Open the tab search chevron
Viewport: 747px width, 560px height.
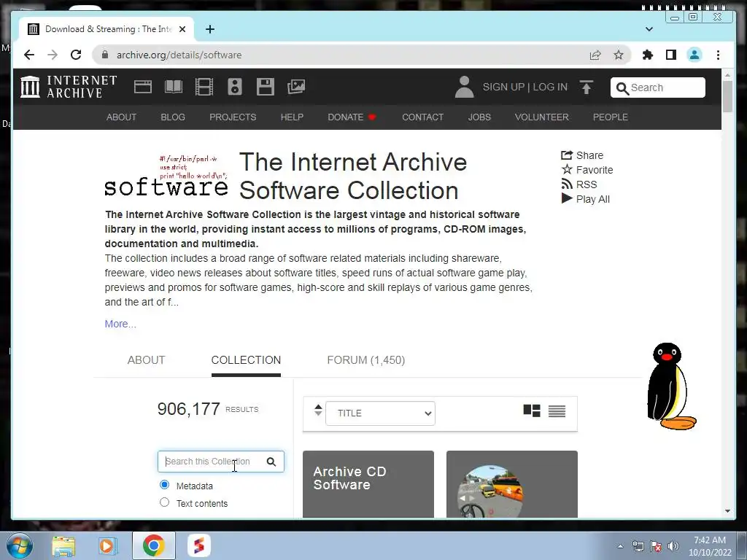649,29
